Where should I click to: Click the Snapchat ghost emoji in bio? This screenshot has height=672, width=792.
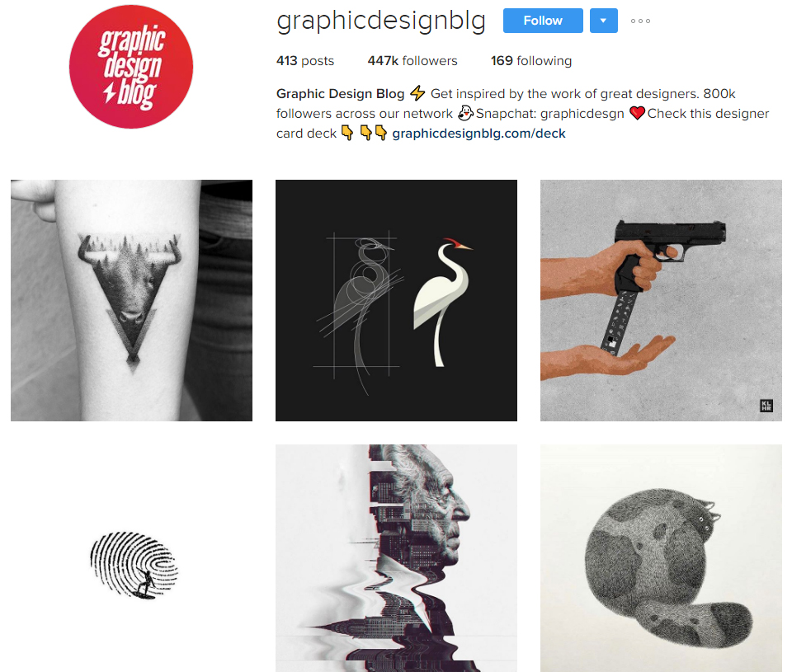(465, 113)
